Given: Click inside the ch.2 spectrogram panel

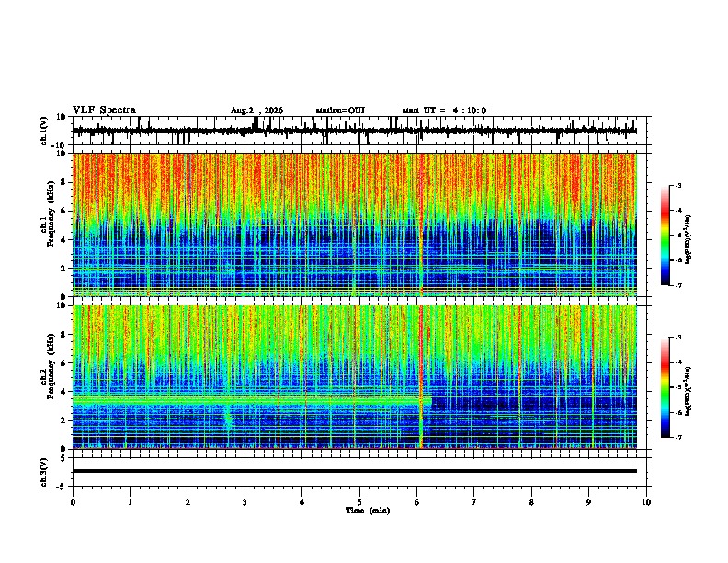Looking at the screenshot, I should coord(355,377).
